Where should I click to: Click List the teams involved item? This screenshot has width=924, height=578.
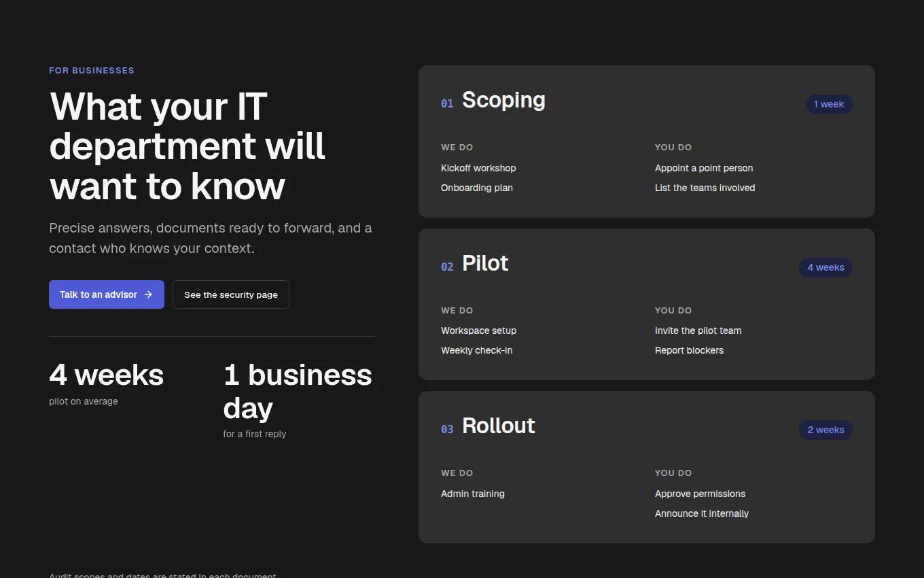(705, 188)
